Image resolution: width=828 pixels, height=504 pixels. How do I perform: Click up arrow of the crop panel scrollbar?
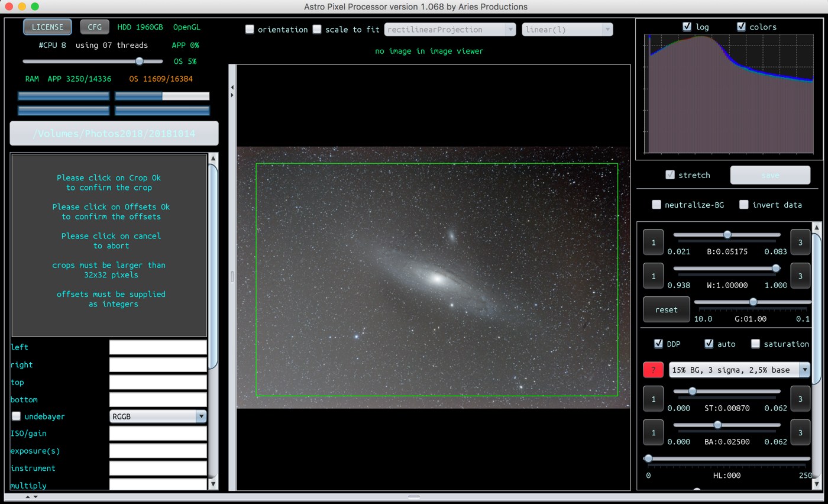tap(214, 159)
